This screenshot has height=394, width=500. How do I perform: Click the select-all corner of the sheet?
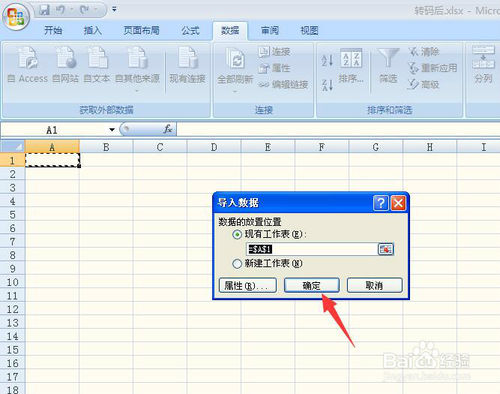coord(13,147)
